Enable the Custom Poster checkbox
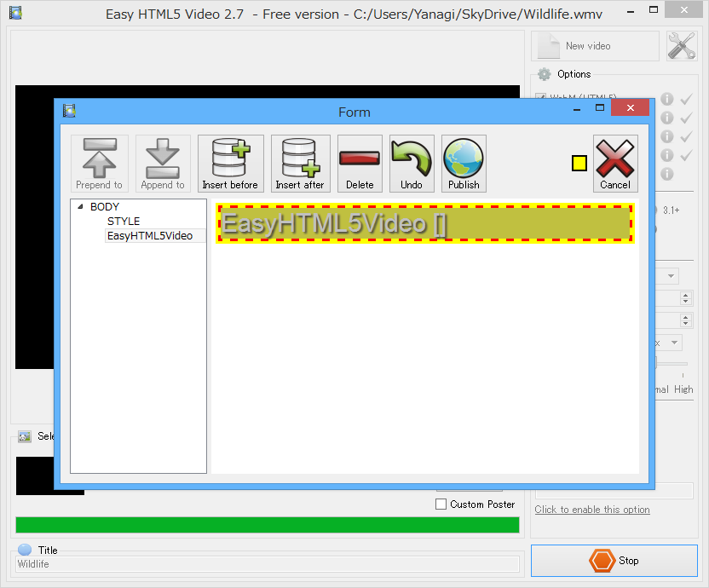Screen dimensions: 709x588 [x=441, y=504]
